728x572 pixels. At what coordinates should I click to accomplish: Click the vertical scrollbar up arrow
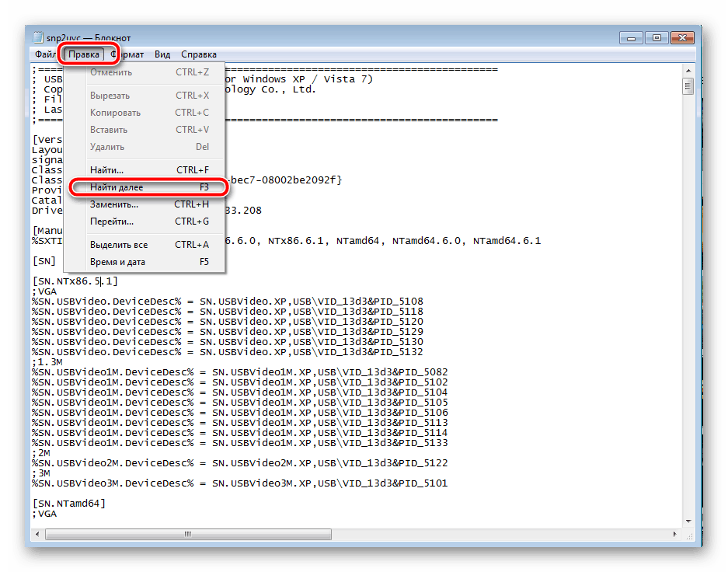point(688,71)
